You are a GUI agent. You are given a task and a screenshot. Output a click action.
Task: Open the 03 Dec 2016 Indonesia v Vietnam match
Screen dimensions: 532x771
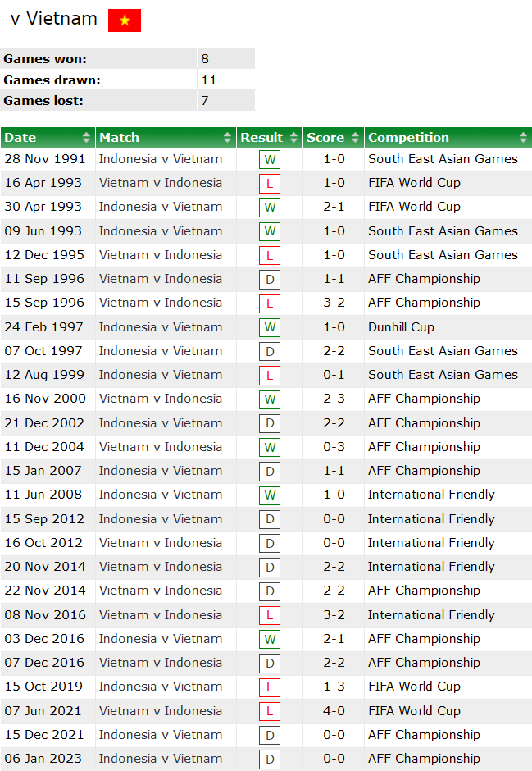click(x=161, y=639)
